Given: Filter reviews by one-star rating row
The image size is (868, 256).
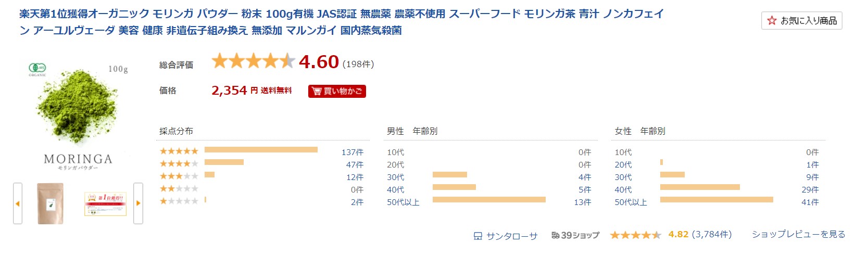Looking at the screenshot, I should pos(261,201).
